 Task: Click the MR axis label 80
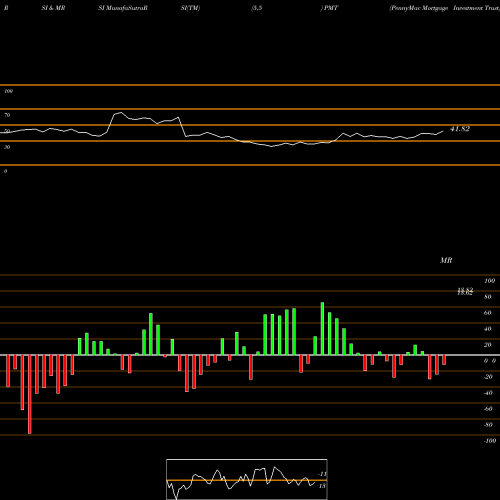coord(488,297)
